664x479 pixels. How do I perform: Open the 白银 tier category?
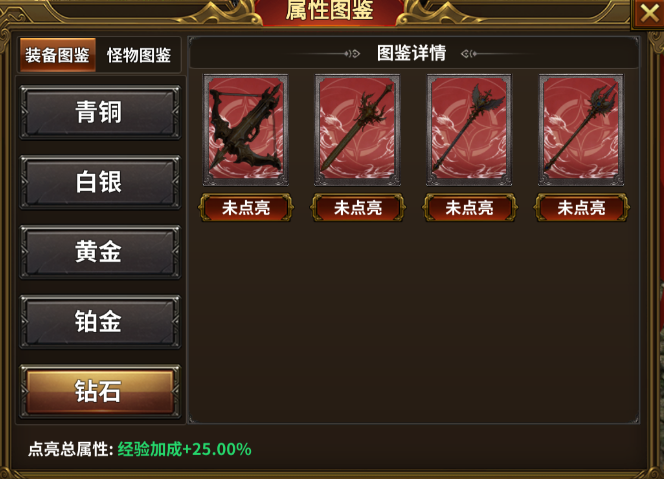[x=100, y=182]
